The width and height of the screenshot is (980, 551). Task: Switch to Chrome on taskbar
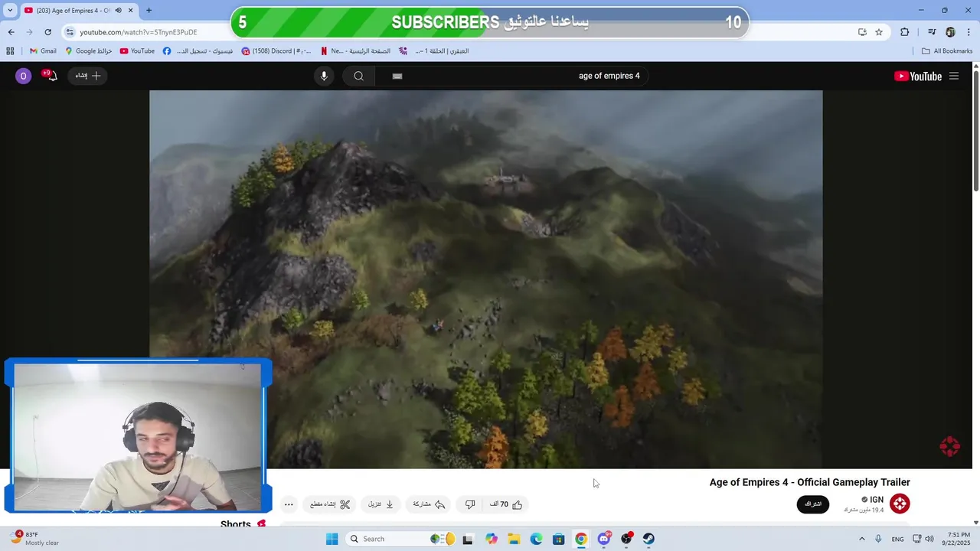coord(581,539)
